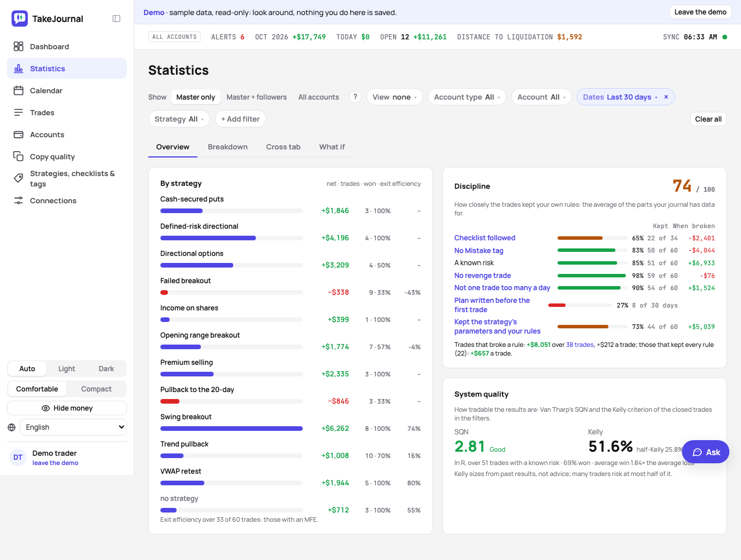Select Master + followers option

click(x=256, y=97)
